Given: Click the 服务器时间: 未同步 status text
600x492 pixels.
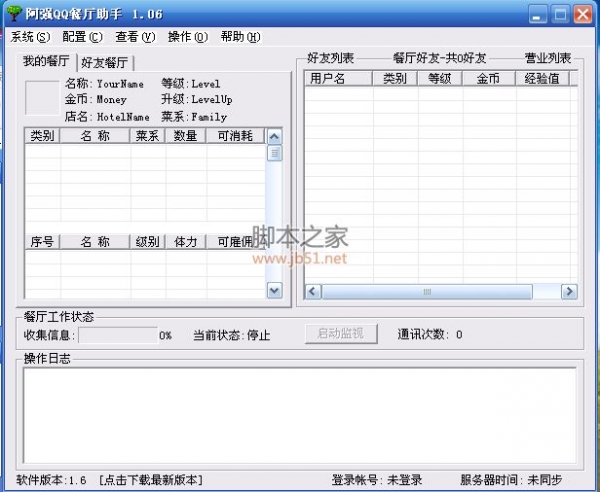Looking at the screenshot, I should pyautogui.click(x=511, y=480).
